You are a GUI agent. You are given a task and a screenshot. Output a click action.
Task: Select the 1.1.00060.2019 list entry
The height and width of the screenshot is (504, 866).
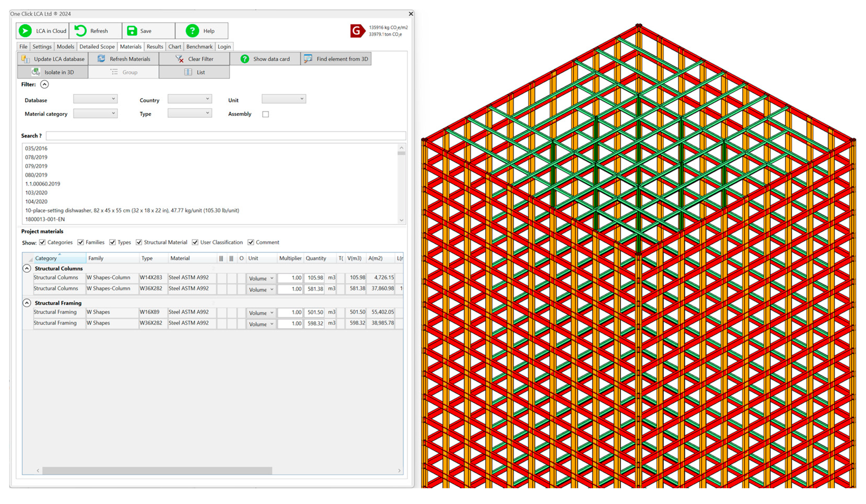[43, 184]
